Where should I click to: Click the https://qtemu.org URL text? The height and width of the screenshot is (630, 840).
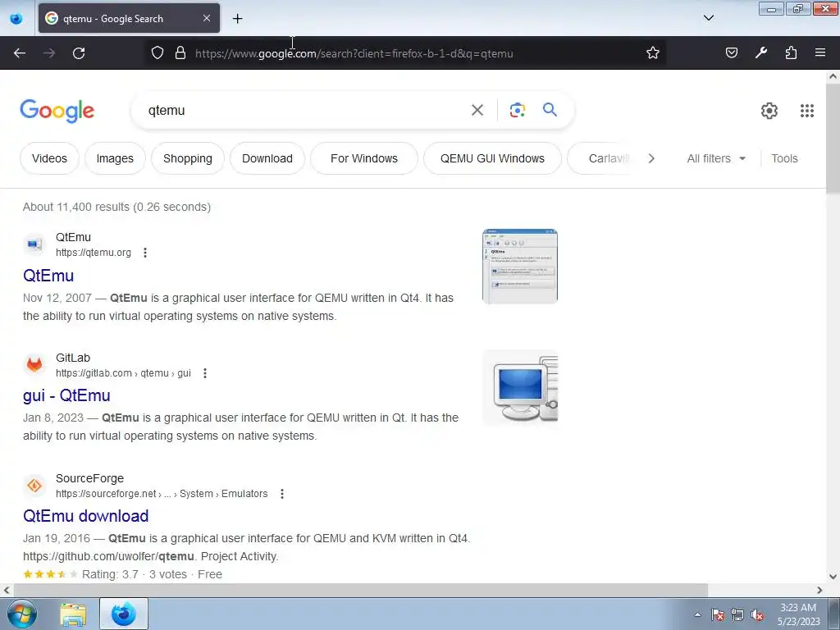(94, 253)
